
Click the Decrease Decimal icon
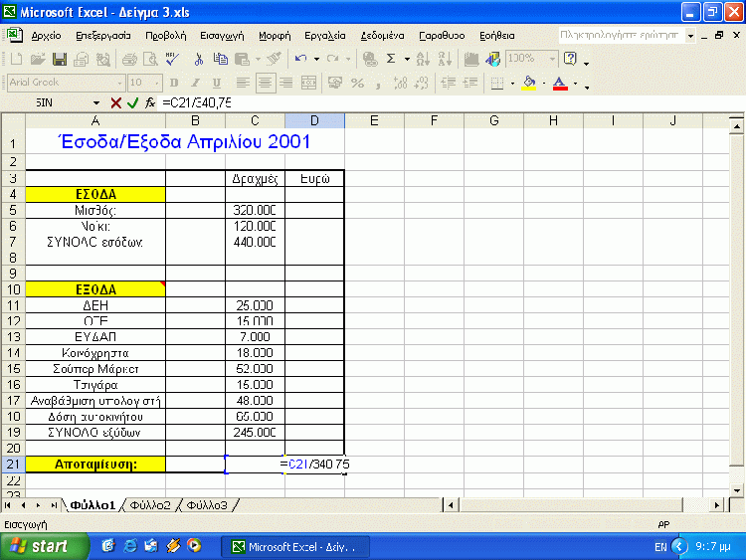pyautogui.click(x=421, y=84)
